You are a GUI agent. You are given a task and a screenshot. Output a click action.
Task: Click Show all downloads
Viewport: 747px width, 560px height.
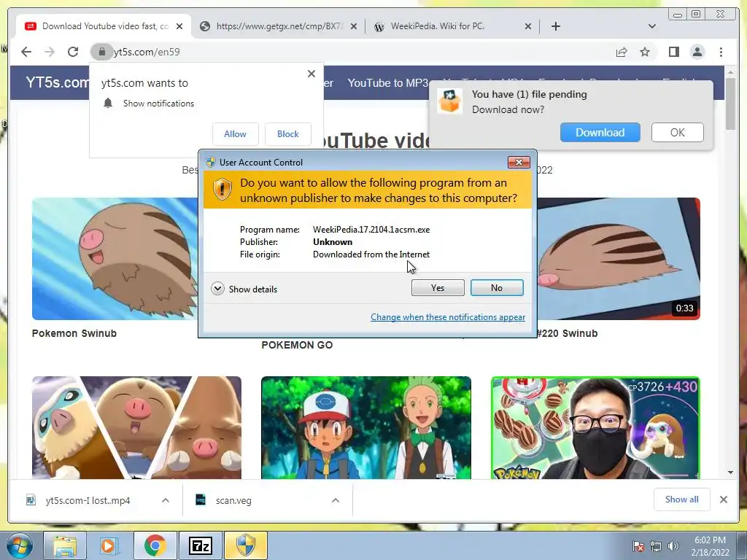tap(682, 499)
